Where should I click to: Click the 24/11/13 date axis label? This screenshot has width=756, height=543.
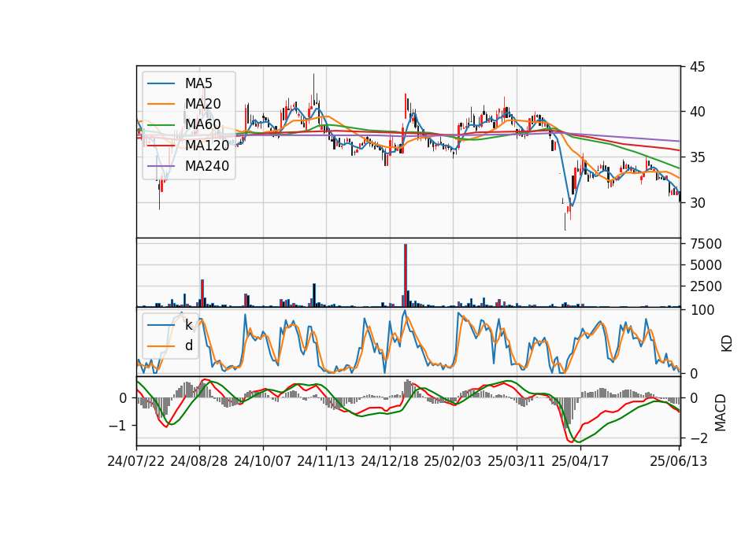(326, 461)
